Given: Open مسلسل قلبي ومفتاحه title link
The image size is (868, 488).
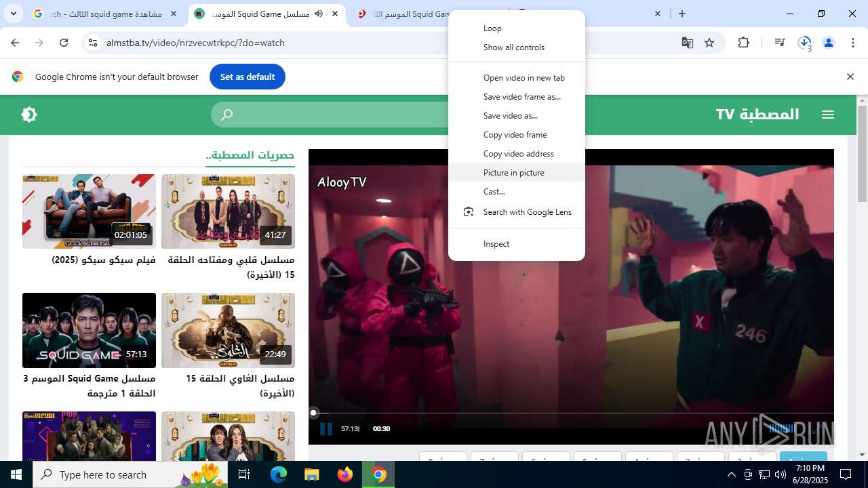Looking at the screenshot, I should [x=231, y=267].
